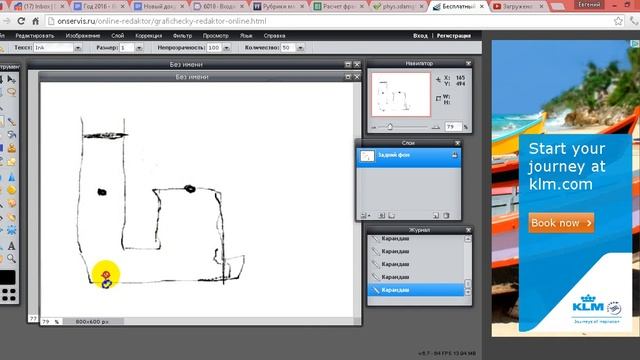Click the Задний фон layer thumbnail
640x360 pixels.
[367, 156]
